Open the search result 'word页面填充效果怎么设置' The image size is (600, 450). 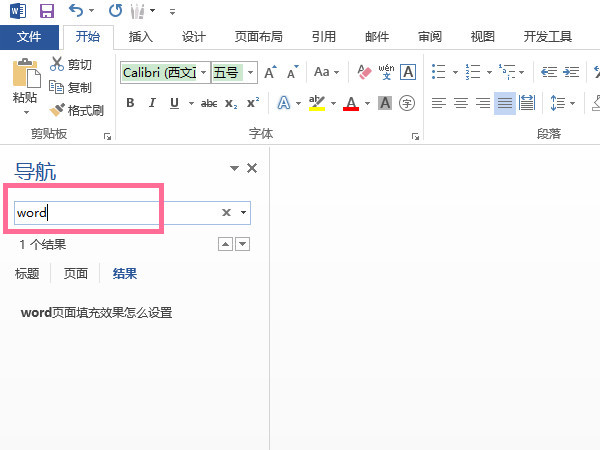[x=96, y=313]
